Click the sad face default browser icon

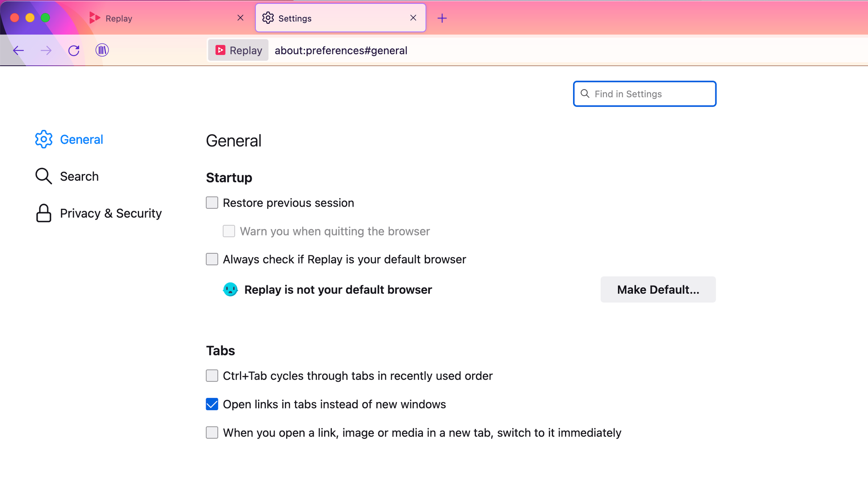click(230, 289)
